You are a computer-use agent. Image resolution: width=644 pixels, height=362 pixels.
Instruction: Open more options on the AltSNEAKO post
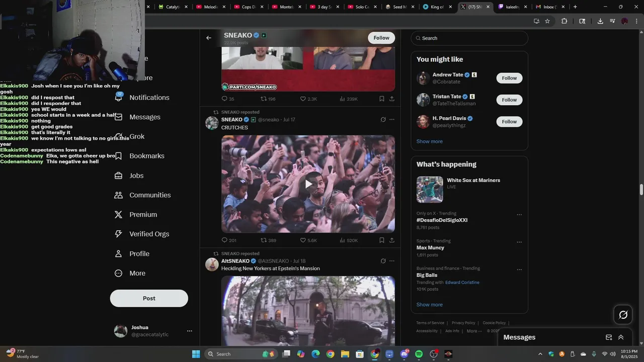pos(392,261)
